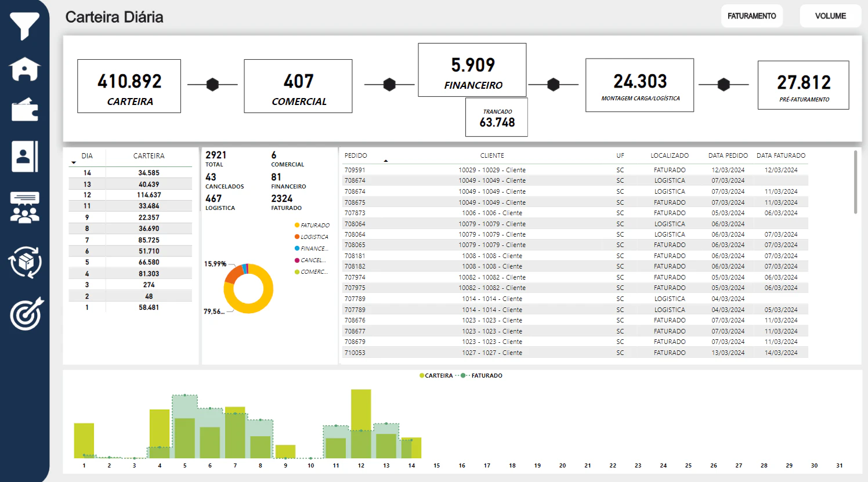Screen dimensions: 868x482
Task: Open the package cycle logistics icon
Action: coord(25,262)
